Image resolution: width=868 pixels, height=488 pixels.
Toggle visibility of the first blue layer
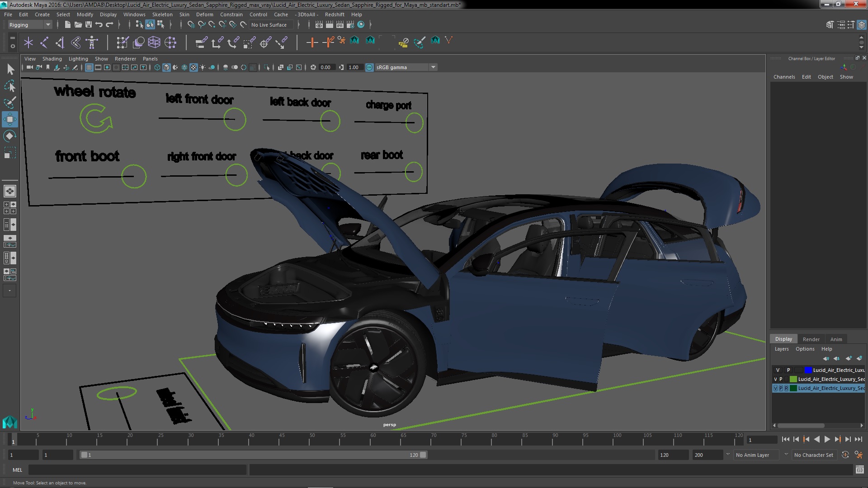pos(778,370)
